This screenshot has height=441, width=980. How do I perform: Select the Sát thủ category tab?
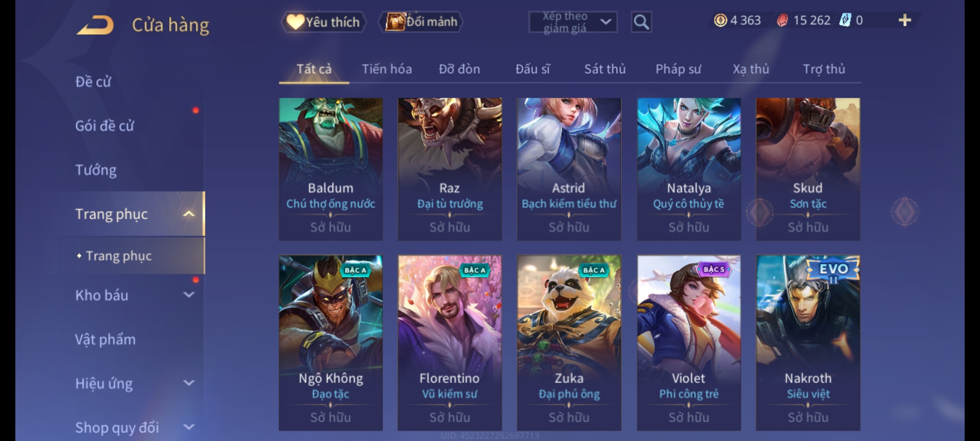pyautogui.click(x=605, y=69)
